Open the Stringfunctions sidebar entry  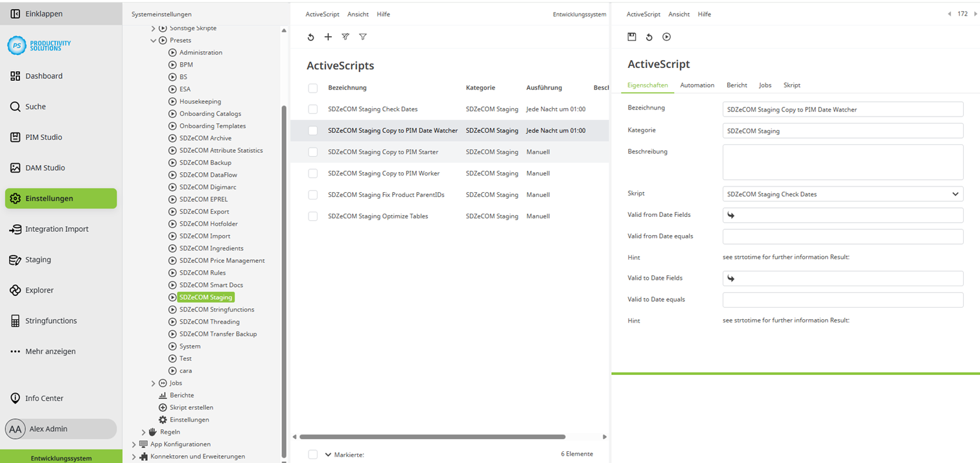[x=51, y=321]
